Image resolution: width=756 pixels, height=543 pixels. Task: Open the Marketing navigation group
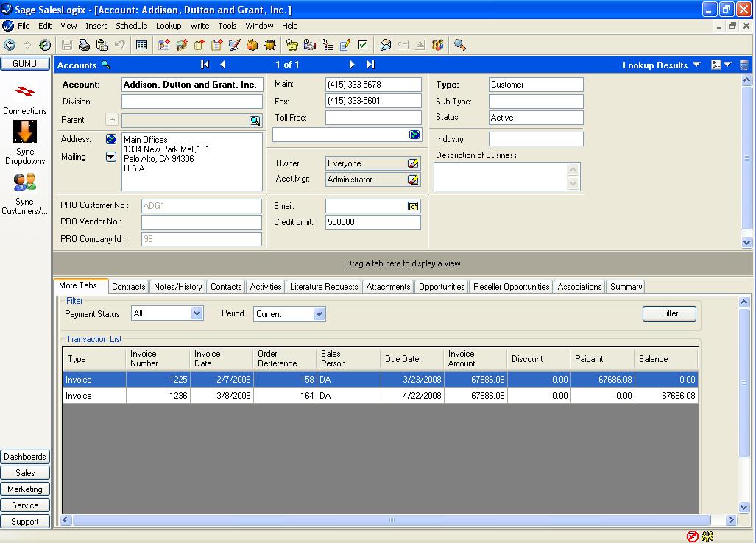25,489
